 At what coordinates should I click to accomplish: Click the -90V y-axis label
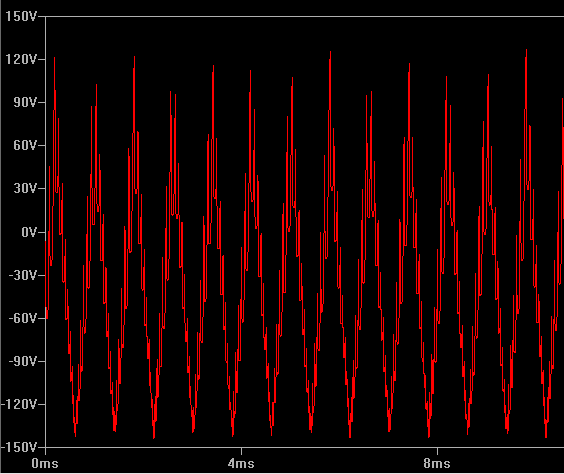(x=23, y=361)
